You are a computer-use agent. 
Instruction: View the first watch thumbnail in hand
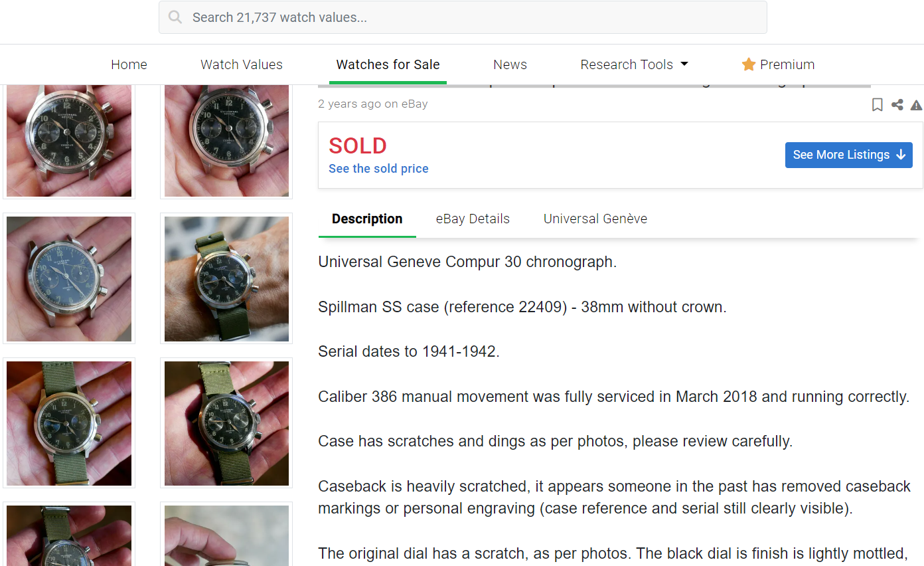(x=69, y=141)
